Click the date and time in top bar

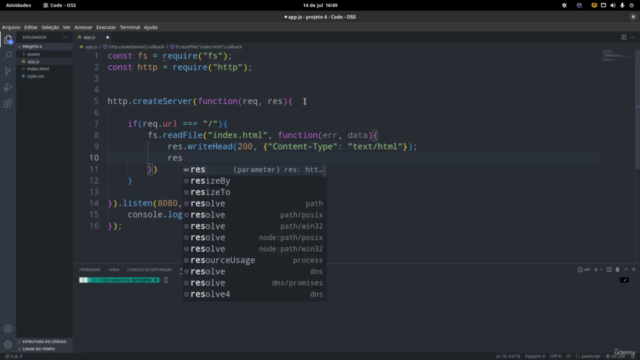coord(320,5)
